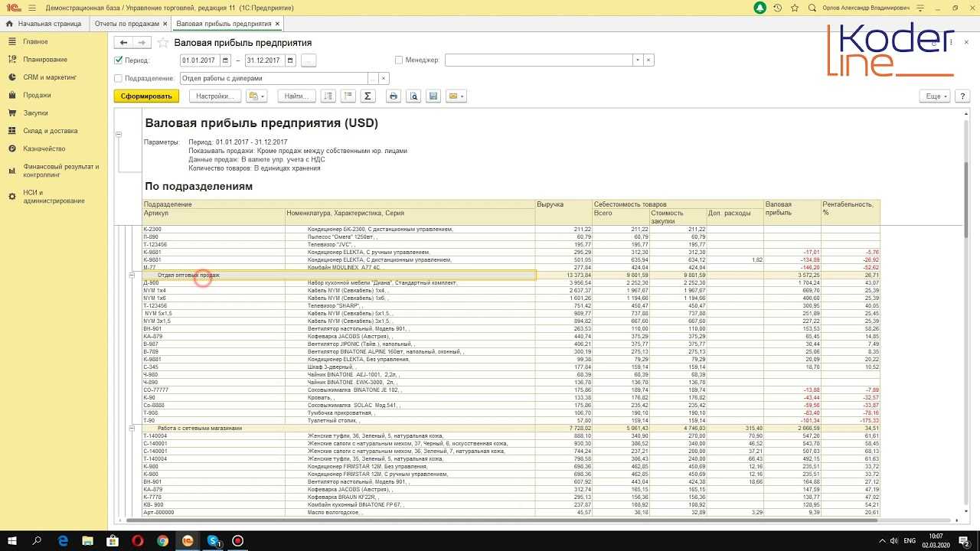The width and height of the screenshot is (980, 551).
Task: Click the Найти button
Action: tap(296, 96)
